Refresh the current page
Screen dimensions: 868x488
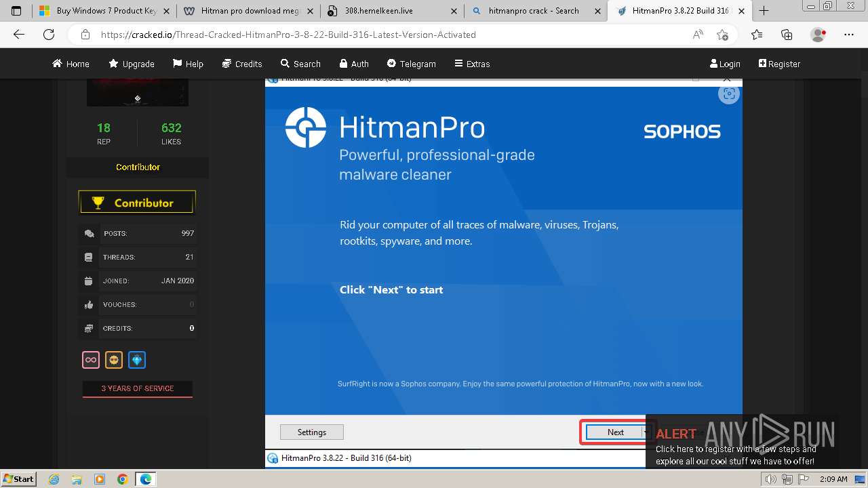pos(49,35)
